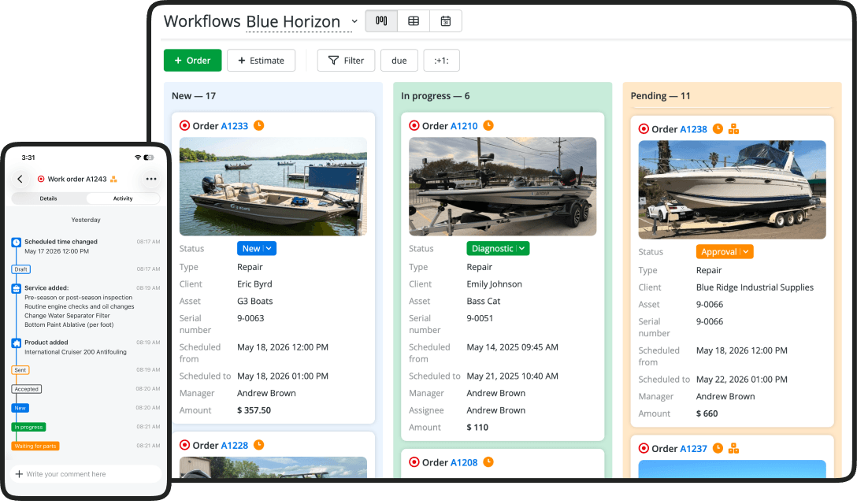
Task: Click client name Emily Johnson
Action: coord(495,284)
